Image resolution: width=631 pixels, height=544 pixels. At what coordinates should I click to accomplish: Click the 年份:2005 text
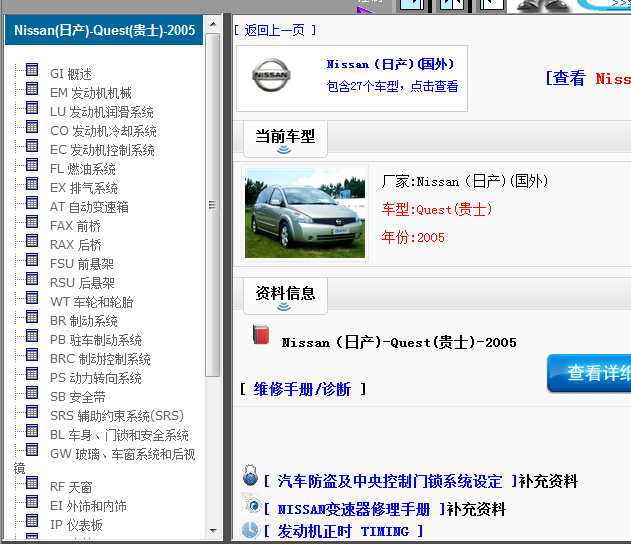click(x=413, y=237)
